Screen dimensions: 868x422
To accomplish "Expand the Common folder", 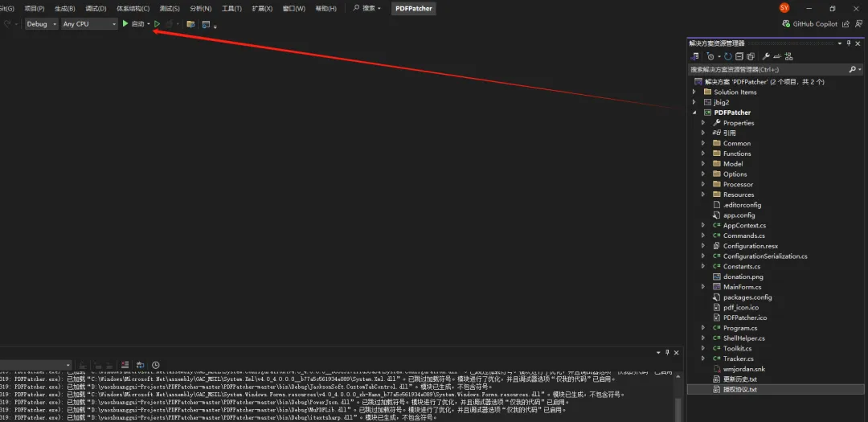I will click(x=703, y=143).
